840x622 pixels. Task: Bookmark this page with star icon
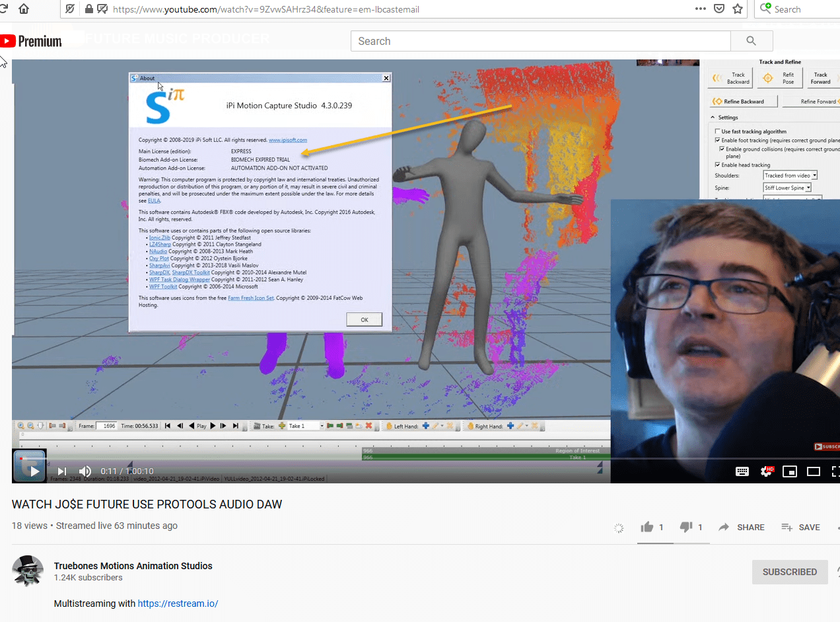(738, 9)
